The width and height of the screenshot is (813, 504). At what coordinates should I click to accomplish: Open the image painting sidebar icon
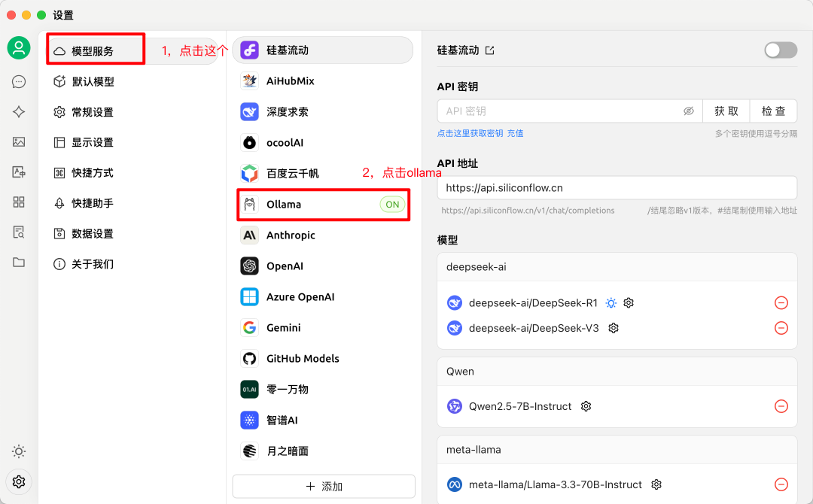click(x=19, y=142)
